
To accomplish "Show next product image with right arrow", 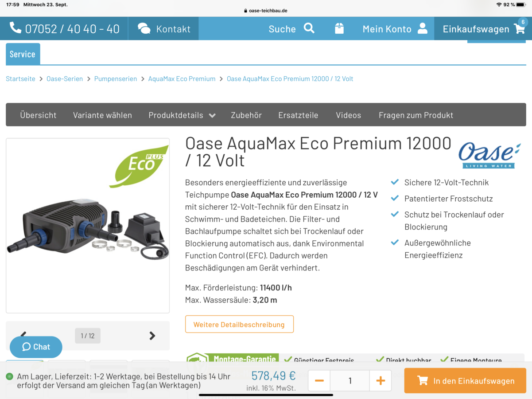I will coord(152,336).
